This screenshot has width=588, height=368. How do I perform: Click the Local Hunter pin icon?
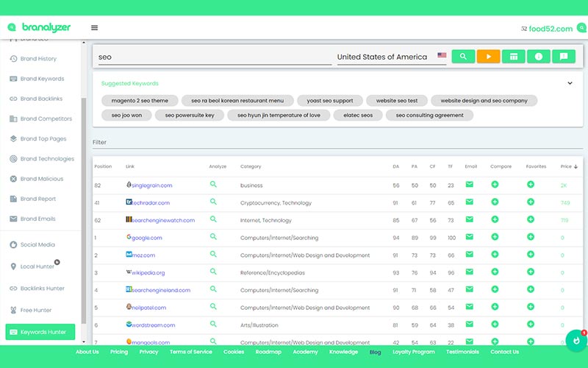pos(13,266)
